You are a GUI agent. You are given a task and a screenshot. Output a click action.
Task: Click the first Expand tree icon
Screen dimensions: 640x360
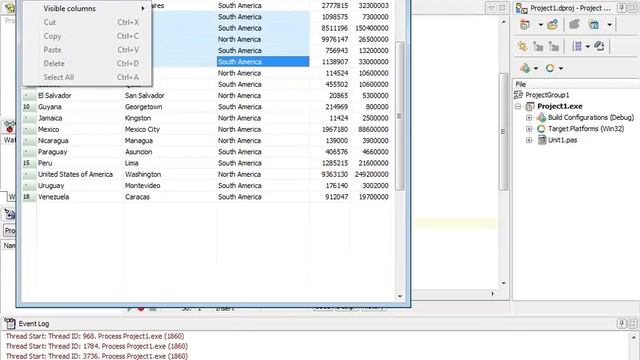coord(538,47)
